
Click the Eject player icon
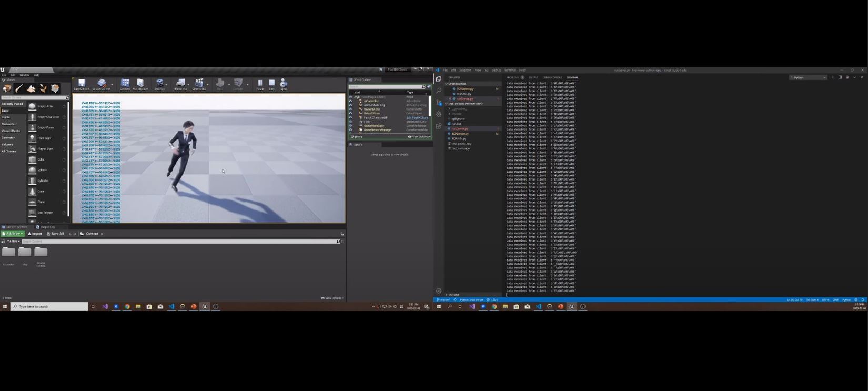click(x=284, y=84)
